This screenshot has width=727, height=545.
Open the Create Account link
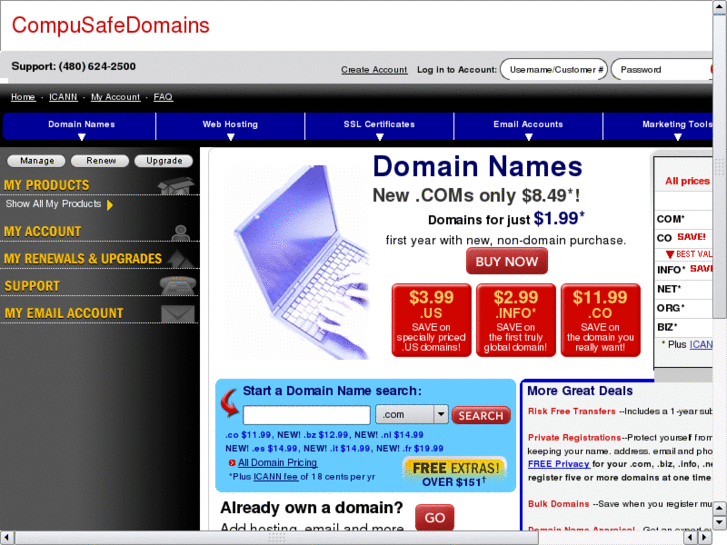(x=374, y=70)
